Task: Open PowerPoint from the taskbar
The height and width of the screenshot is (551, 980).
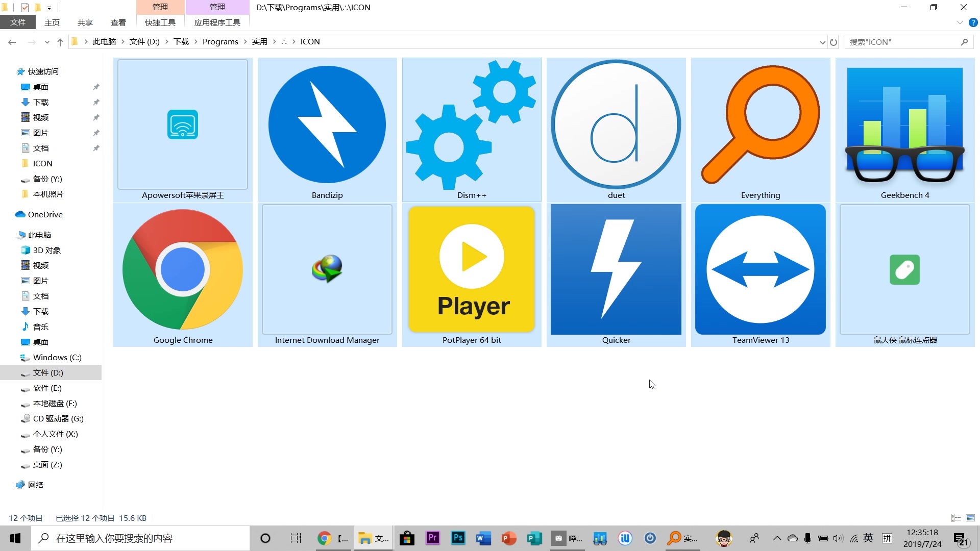Action: coord(509,538)
